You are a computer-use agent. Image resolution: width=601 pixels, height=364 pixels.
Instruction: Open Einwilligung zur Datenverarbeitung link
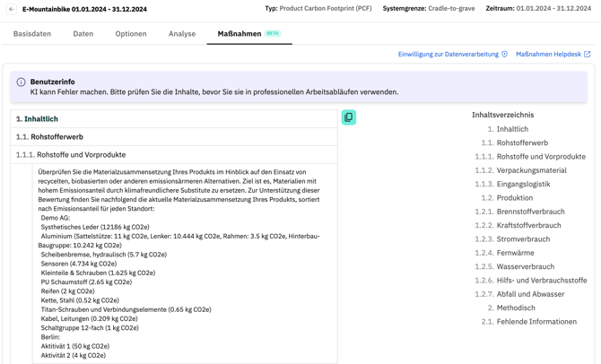pos(449,55)
